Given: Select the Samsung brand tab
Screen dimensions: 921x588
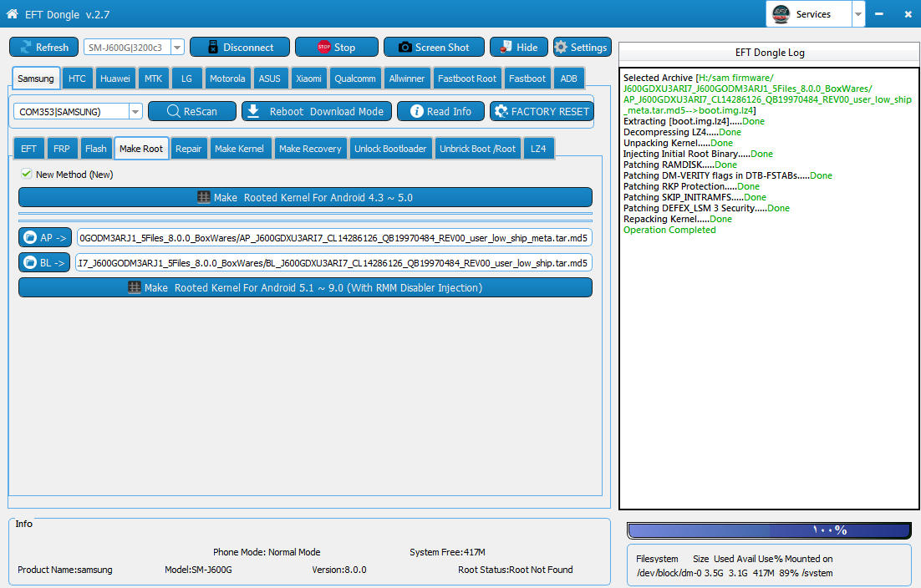Looking at the screenshot, I should [36, 78].
